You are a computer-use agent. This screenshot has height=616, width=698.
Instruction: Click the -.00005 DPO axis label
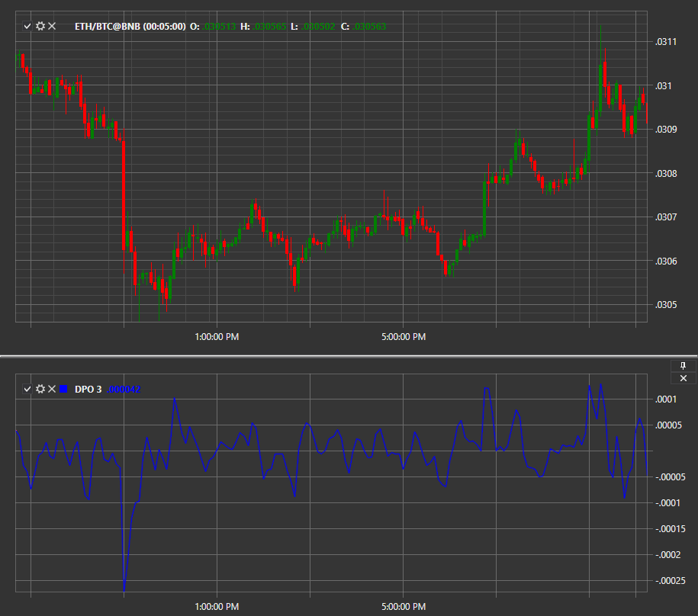(670, 477)
